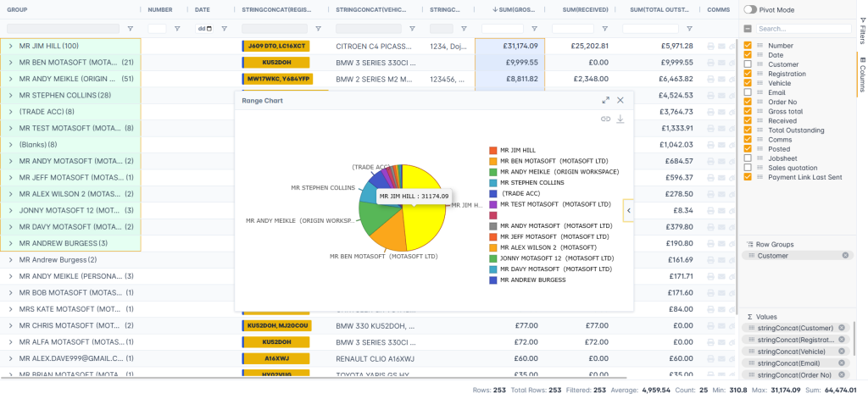The image size is (868, 399).
Task: Uncheck the Registration column checkbox
Action: pyautogui.click(x=748, y=74)
